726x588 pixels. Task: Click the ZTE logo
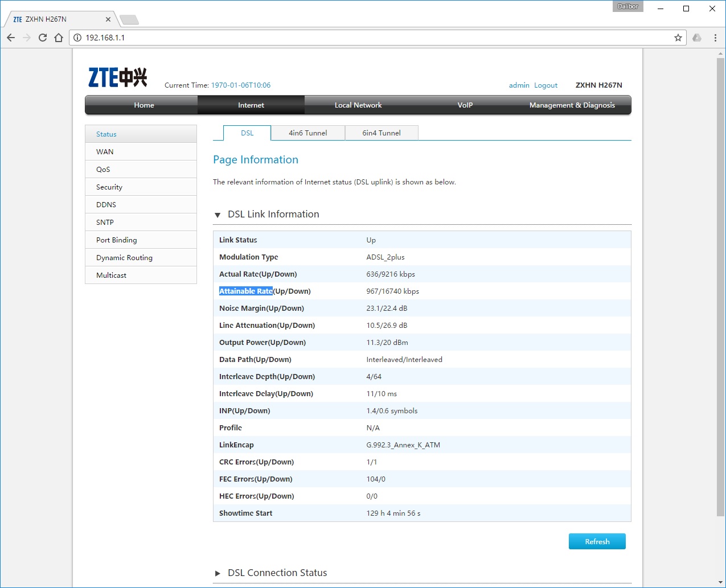118,77
